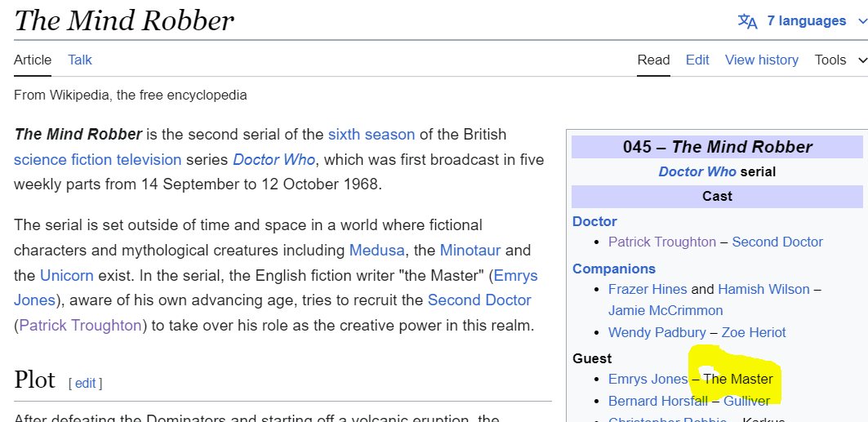
Task: Follow the Frazer Hines link
Action: pyautogui.click(x=648, y=289)
